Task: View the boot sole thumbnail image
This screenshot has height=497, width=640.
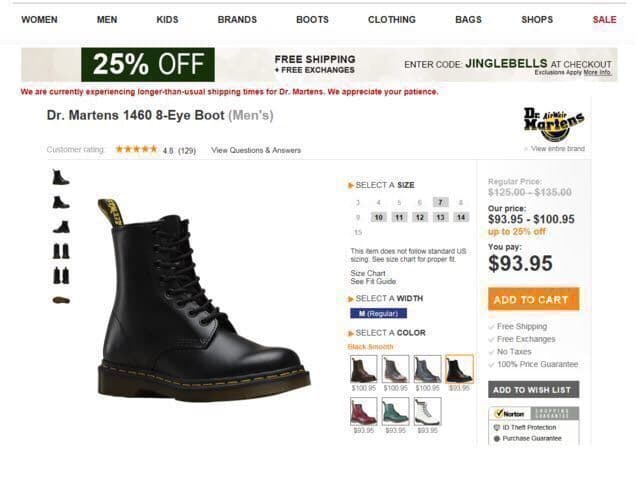Action: coord(61,300)
